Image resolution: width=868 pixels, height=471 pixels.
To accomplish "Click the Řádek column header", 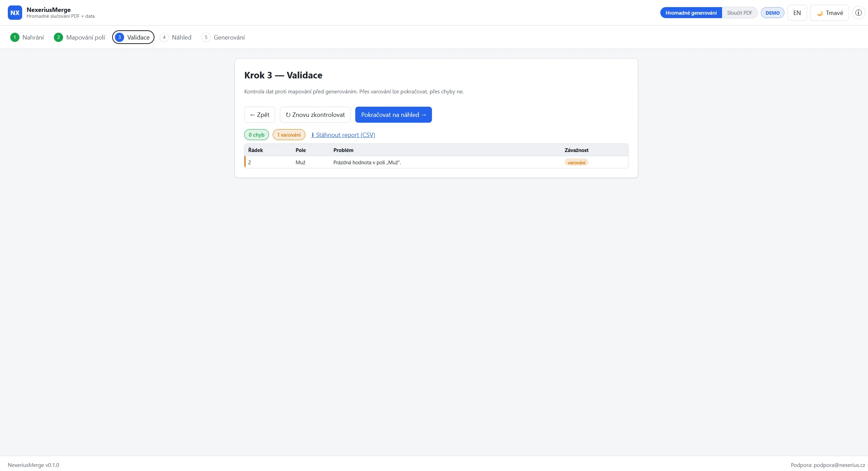I will pos(255,150).
